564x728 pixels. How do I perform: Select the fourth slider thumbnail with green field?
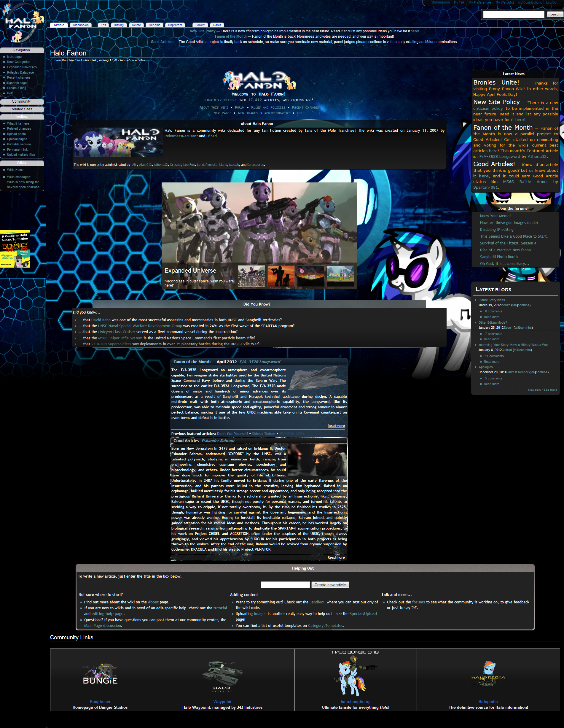point(340,276)
